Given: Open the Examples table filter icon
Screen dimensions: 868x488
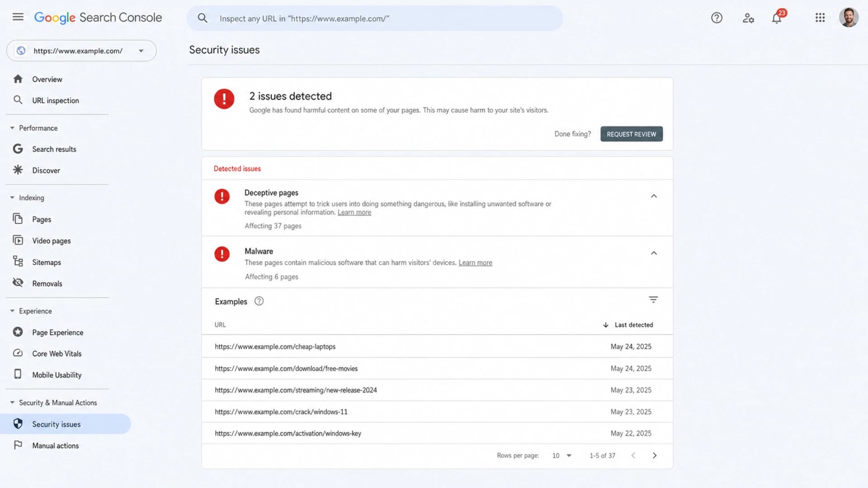Looking at the screenshot, I should [653, 300].
